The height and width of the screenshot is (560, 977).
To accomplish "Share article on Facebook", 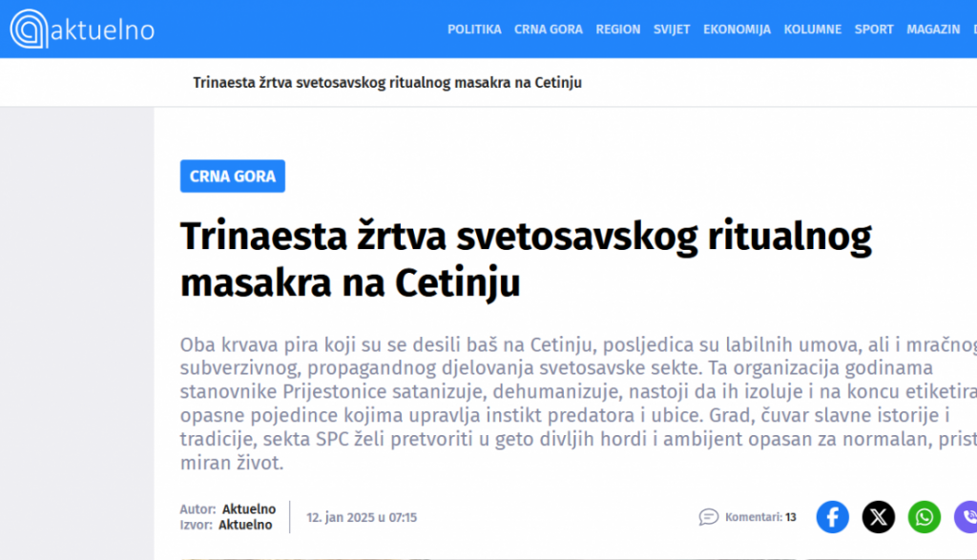I will click(x=832, y=517).
